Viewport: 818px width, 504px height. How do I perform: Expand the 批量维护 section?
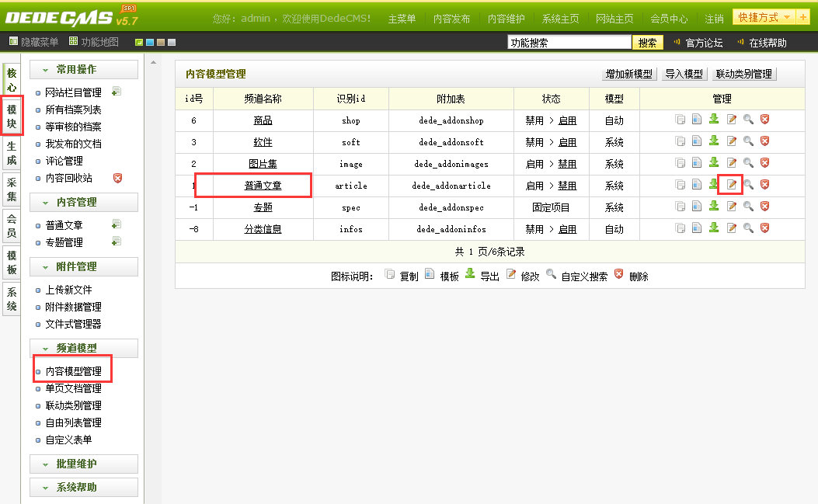pos(84,464)
